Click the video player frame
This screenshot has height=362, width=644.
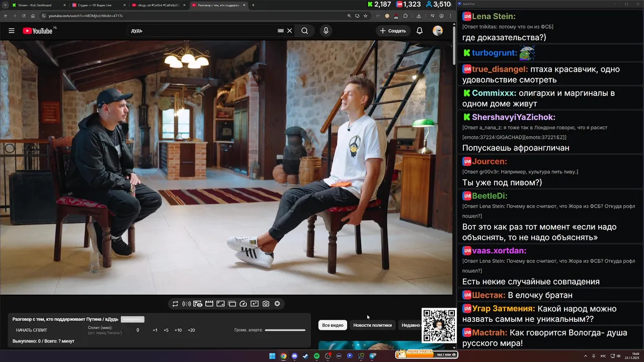click(x=226, y=167)
